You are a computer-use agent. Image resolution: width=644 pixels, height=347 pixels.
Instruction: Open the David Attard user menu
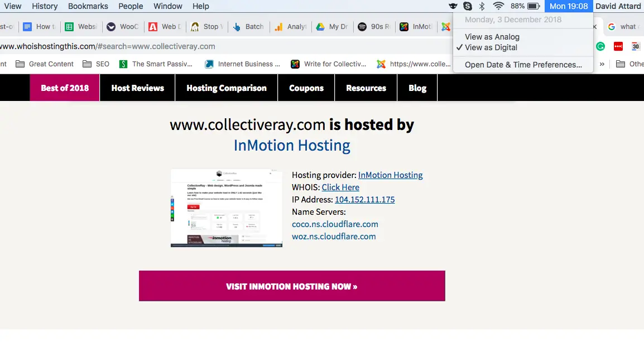coord(618,6)
